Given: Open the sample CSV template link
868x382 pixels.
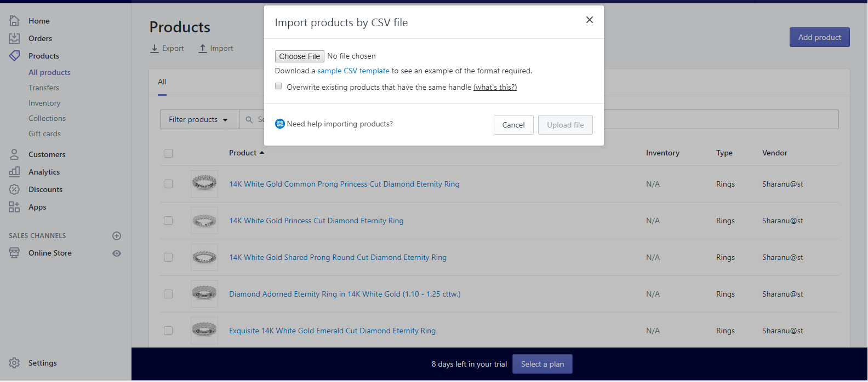Looking at the screenshot, I should pos(353,71).
